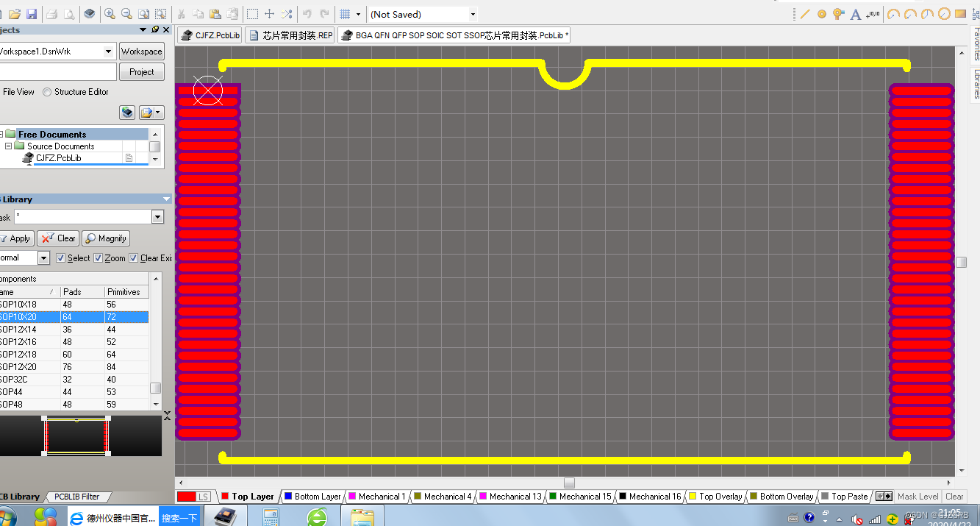Select the Place Via tool
Viewport: 980px width, 526px height.
click(839, 14)
